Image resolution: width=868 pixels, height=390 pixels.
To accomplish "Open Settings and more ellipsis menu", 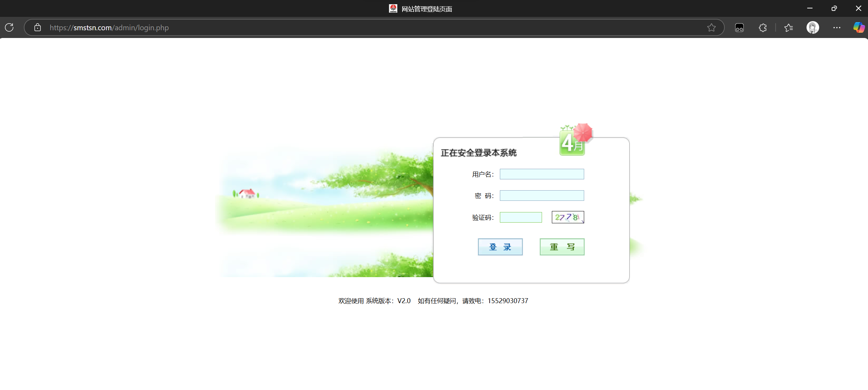I will [x=837, y=27].
